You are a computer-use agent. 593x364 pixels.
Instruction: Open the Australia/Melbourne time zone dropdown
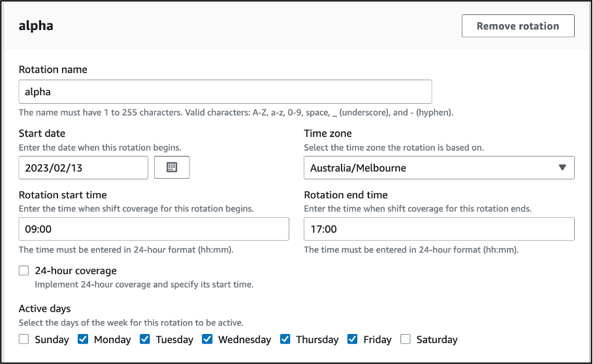tap(439, 168)
